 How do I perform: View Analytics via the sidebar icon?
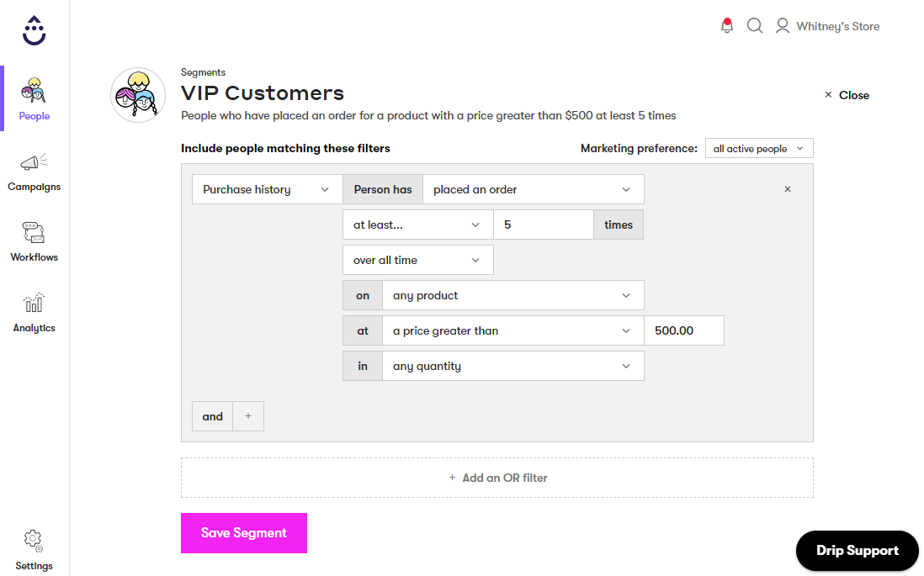coord(34,309)
